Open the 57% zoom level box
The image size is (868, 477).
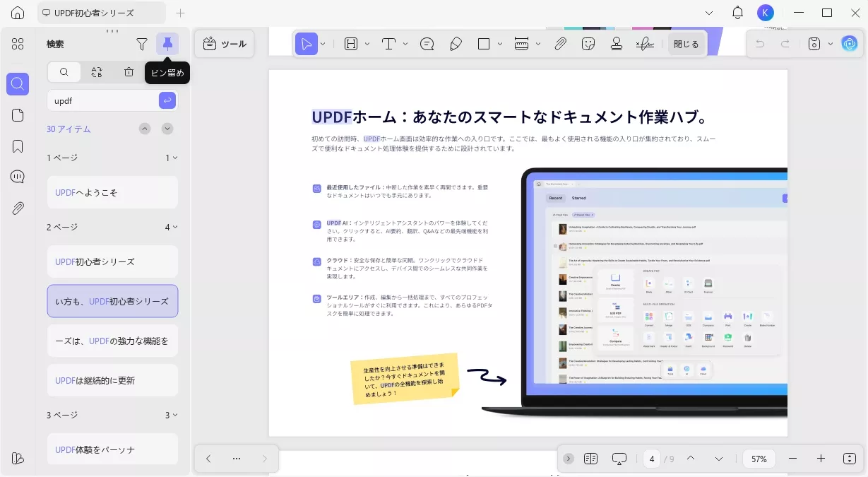[x=759, y=459]
